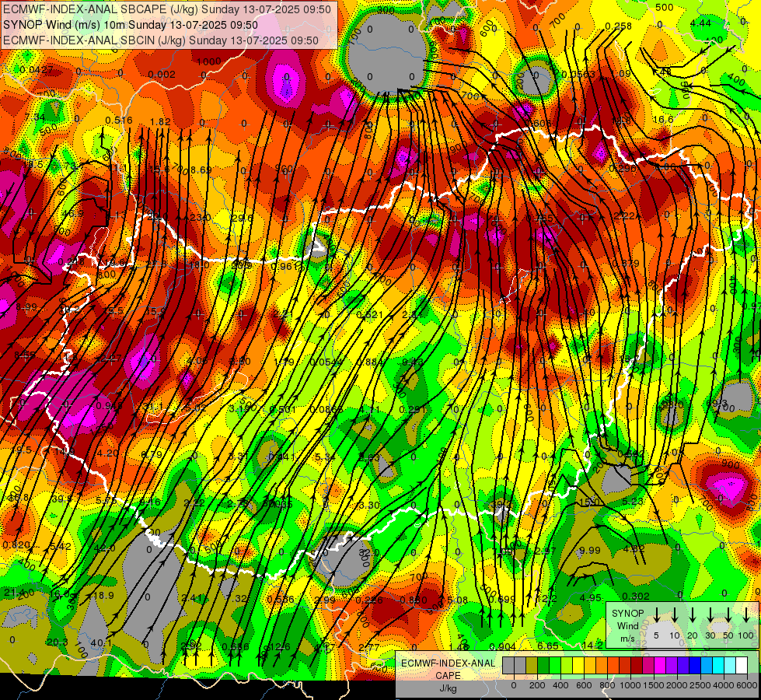Click the 0.946 value on the map
Screen dimensions: 761x700
click(109, 405)
